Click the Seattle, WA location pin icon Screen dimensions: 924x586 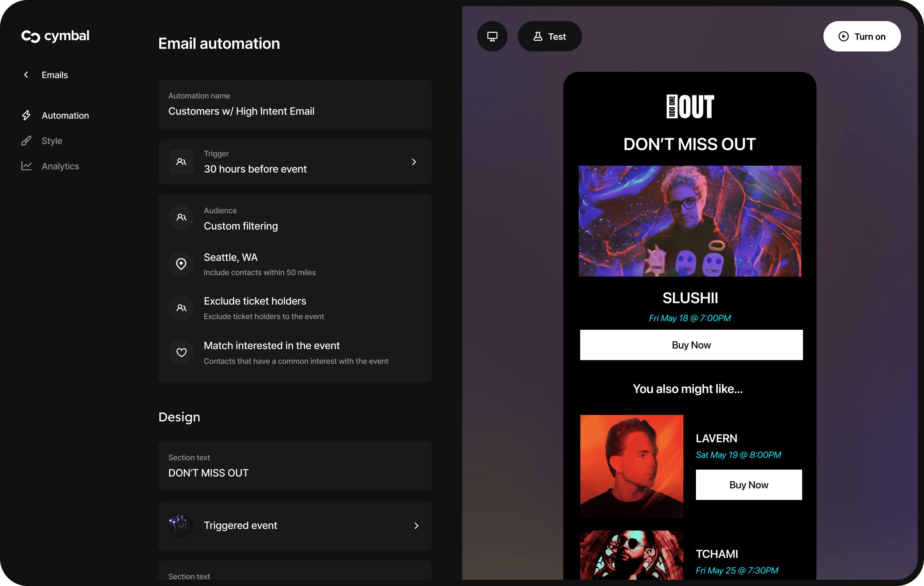181,264
